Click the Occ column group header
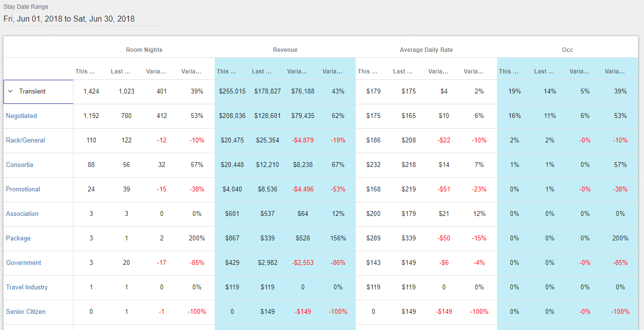644x330 pixels. [567, 50]
